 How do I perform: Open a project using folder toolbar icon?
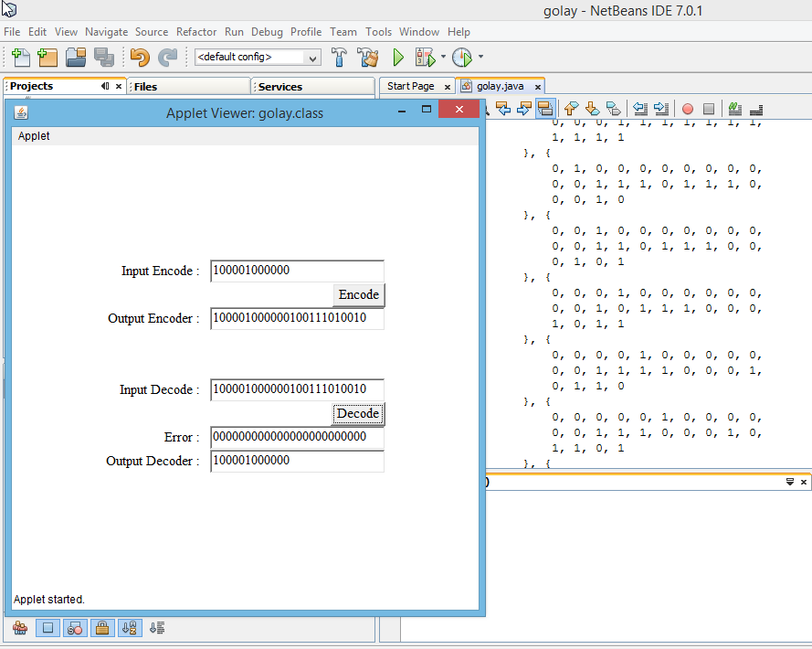76,57
